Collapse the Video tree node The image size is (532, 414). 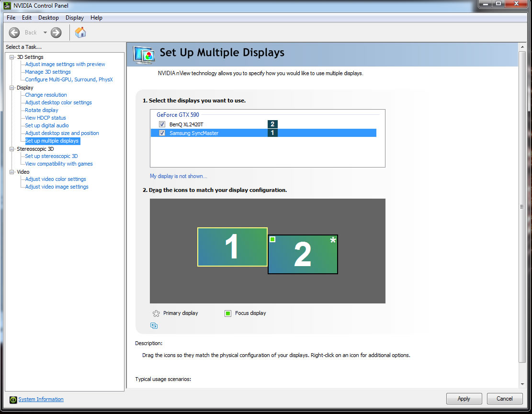click(x=12, y=172)
